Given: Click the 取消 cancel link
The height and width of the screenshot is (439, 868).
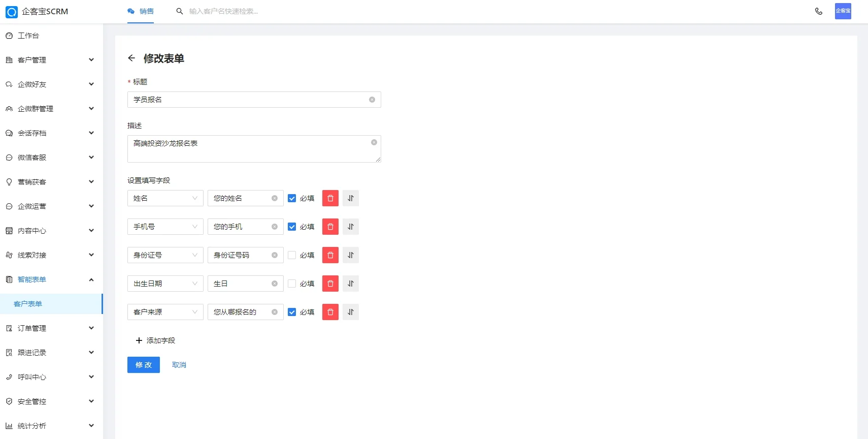Looking at the screenshot, I should click(x=179, y=365).
